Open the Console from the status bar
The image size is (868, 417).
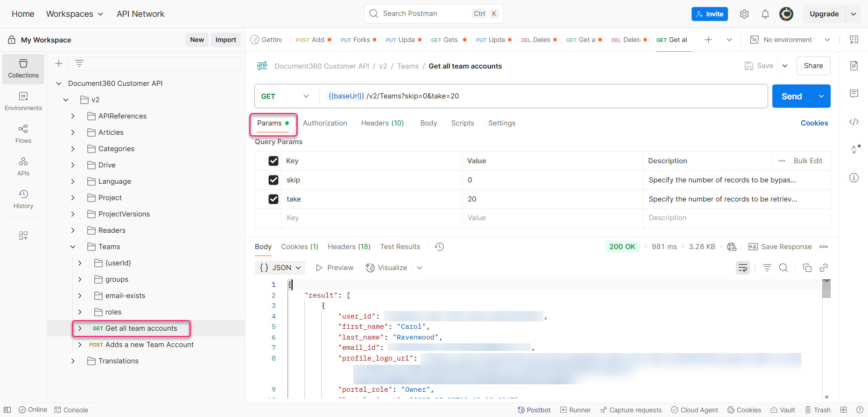71,410
